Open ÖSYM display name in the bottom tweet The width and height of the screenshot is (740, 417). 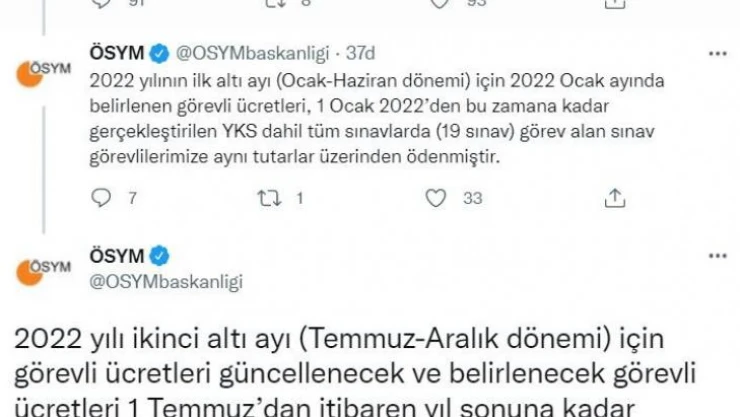coord(117,256)
